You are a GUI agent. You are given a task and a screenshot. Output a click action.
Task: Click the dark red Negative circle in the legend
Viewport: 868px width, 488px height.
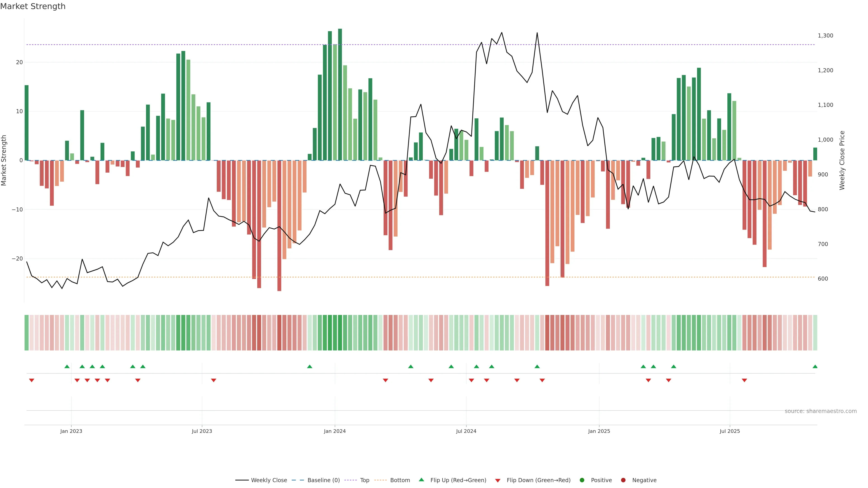[x=623, y=480]
